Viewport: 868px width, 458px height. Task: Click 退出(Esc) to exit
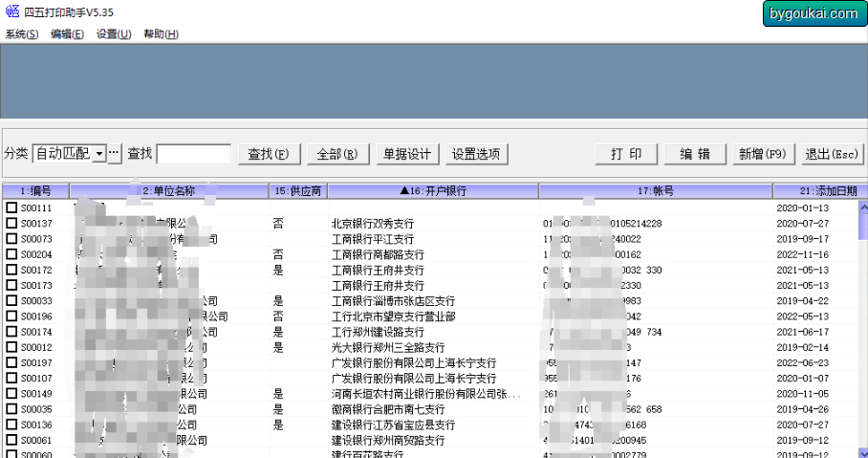click(832, 154)
